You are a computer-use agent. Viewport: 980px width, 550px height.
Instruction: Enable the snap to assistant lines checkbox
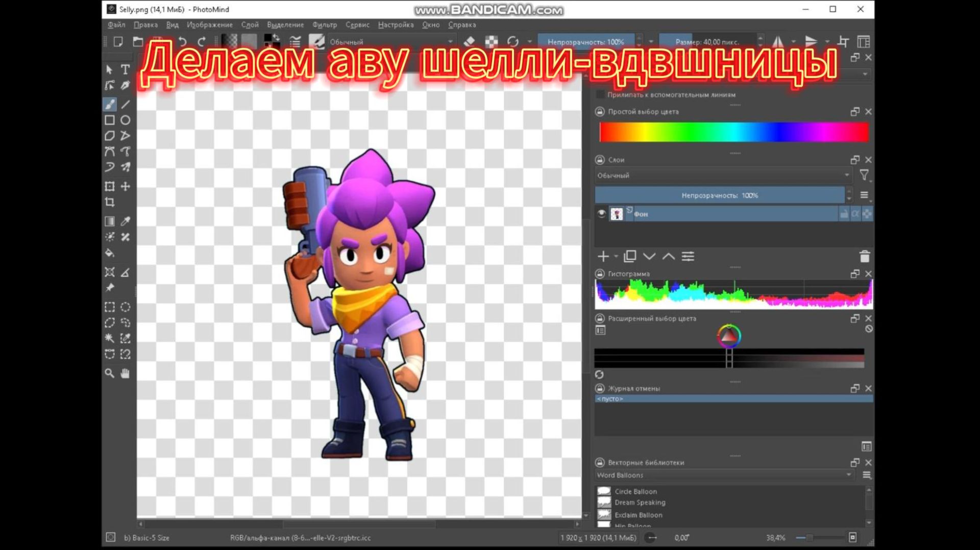[x=600, y=94]
